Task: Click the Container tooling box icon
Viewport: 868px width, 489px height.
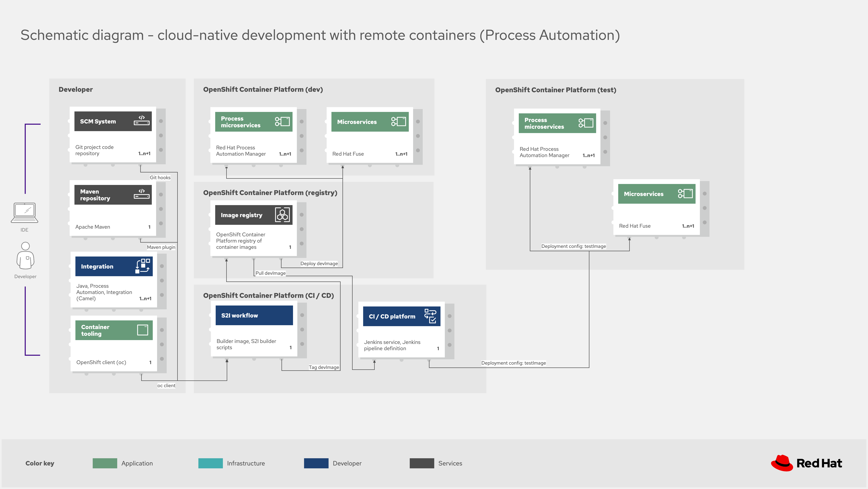Action: click(143, 330)
